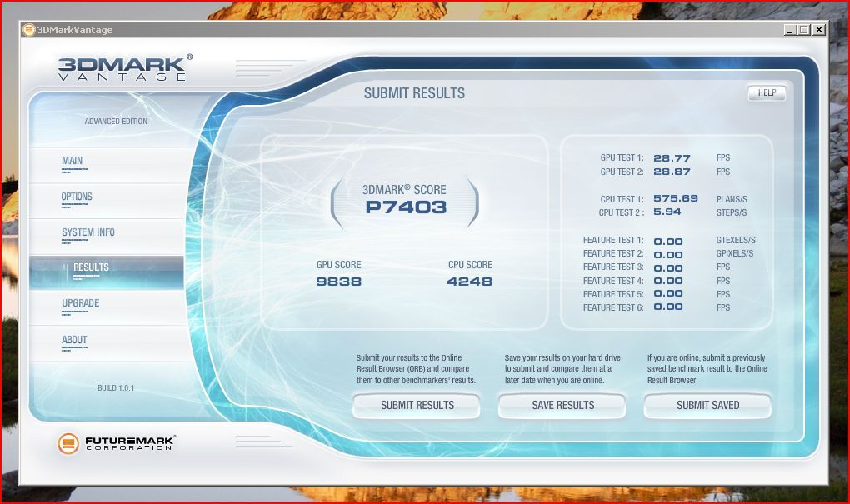Minimize the 3DMark Vantage window
The image size is (850, 504).
(790, 30)
